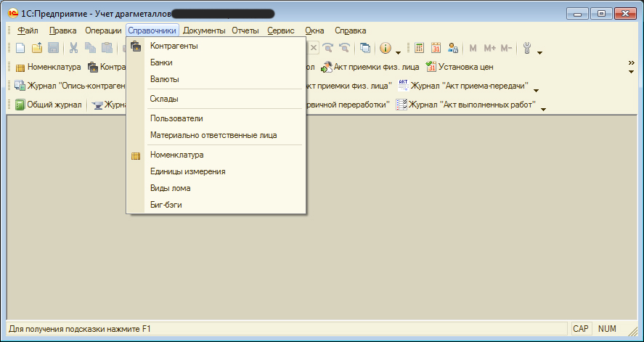
Task: Expand dropdown arrow after Журнал "Акт выполненных работ"
Action: [542, 109]
